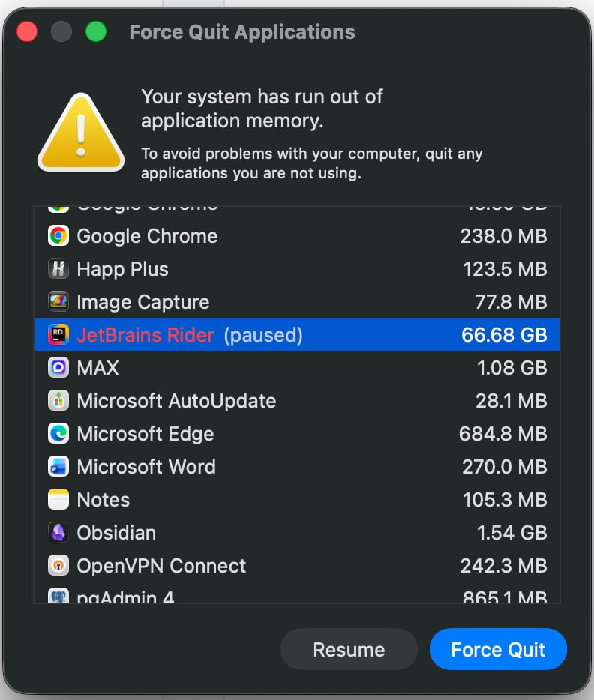594x700 pixels.
Task: Click the JetBrains Rider icon
Action: [x=58, y=335]
